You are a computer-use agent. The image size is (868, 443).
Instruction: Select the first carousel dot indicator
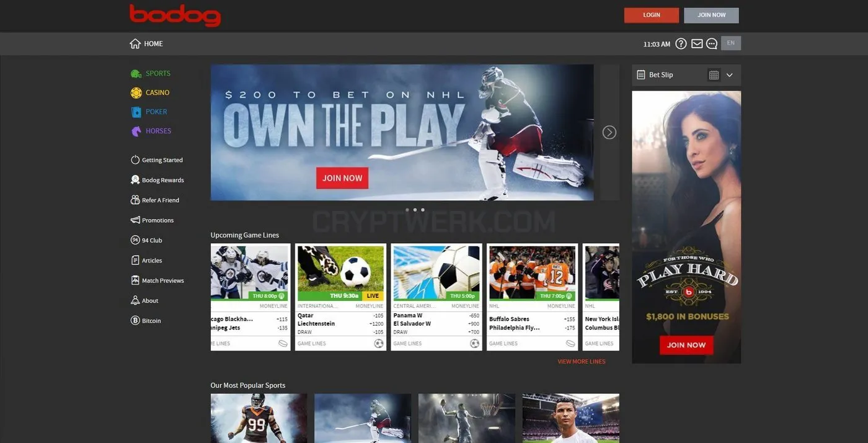407,210
